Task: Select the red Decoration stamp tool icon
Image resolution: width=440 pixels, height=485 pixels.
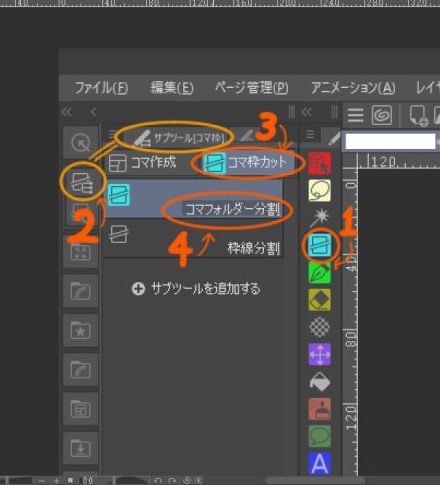Action: pyautogui.click(x=320, y=409)
